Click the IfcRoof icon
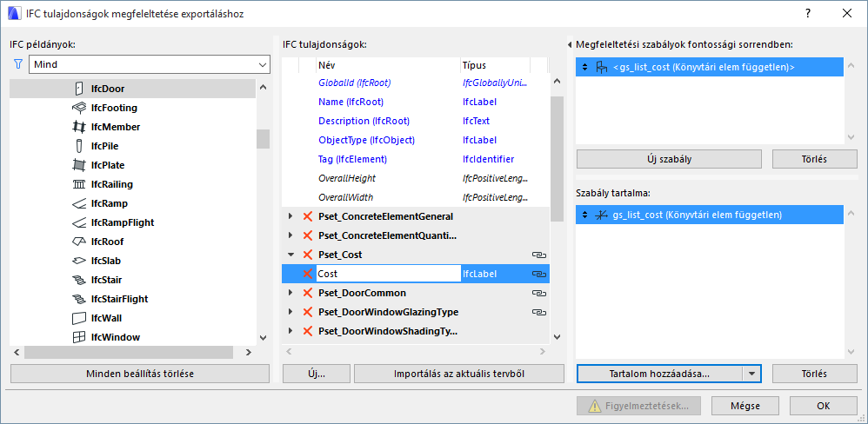Screen dimensions: 868x424 78,242
